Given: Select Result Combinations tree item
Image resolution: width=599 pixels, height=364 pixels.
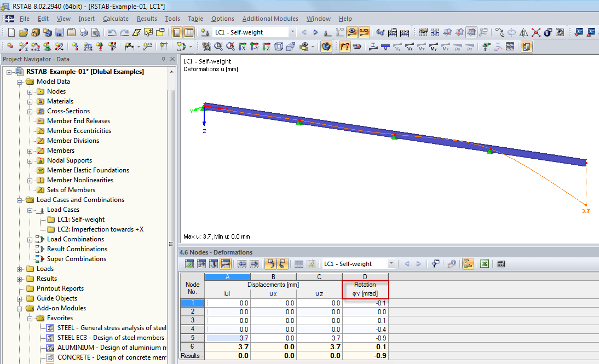Looking at the screenshot, I should tap(77, 249).
